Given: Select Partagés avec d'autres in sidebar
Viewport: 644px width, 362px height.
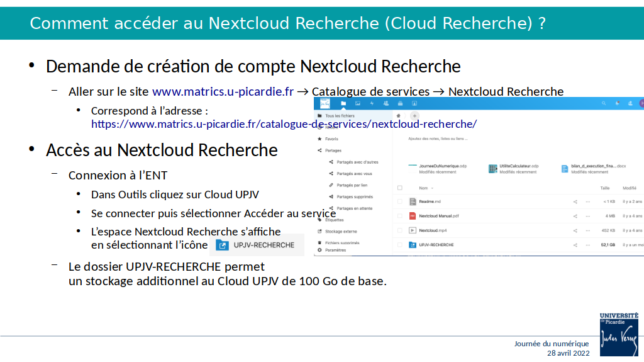Looking at the screenshot, I should (x=357, y=162).
